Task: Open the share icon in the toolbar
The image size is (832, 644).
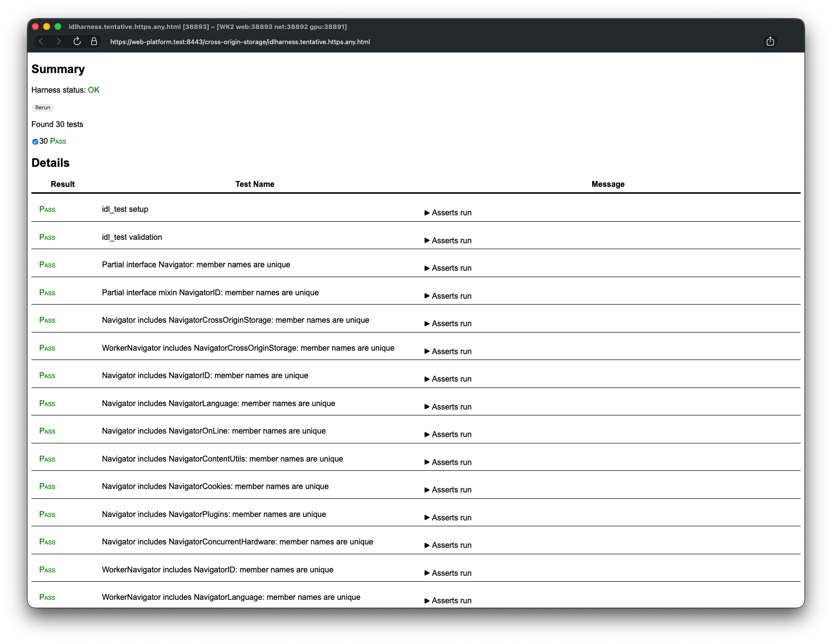Action: pyautogui.click(x=770, y=41)
